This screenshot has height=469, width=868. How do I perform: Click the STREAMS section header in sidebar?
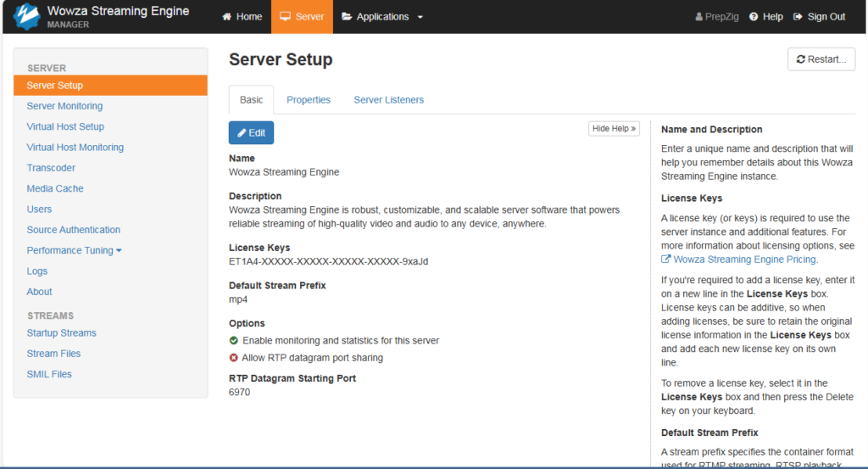coord(50,315)
